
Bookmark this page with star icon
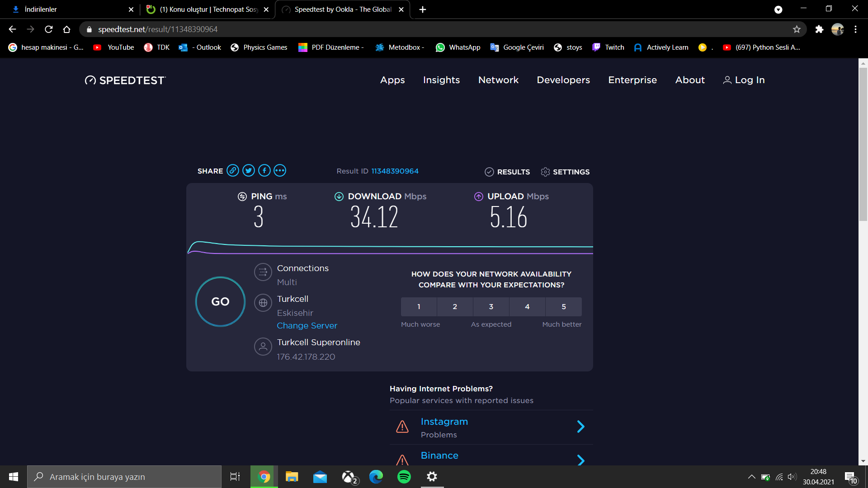coord(797,29)
